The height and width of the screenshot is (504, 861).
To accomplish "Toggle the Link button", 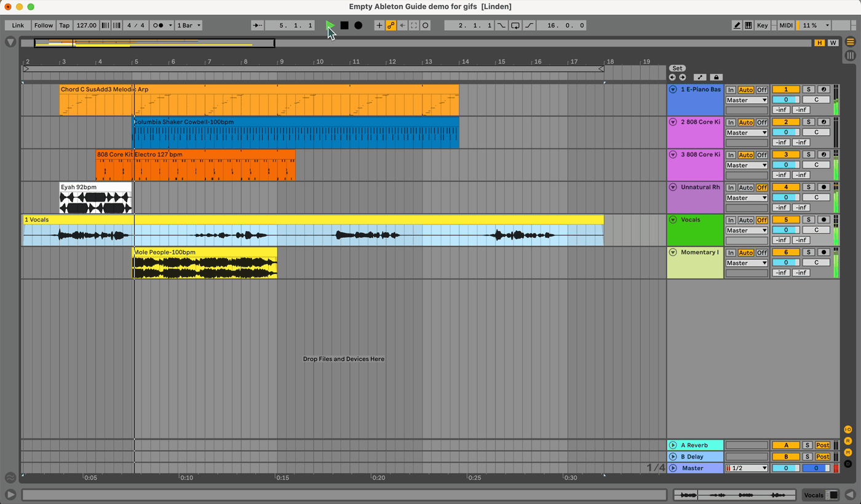I will (18, 25).
